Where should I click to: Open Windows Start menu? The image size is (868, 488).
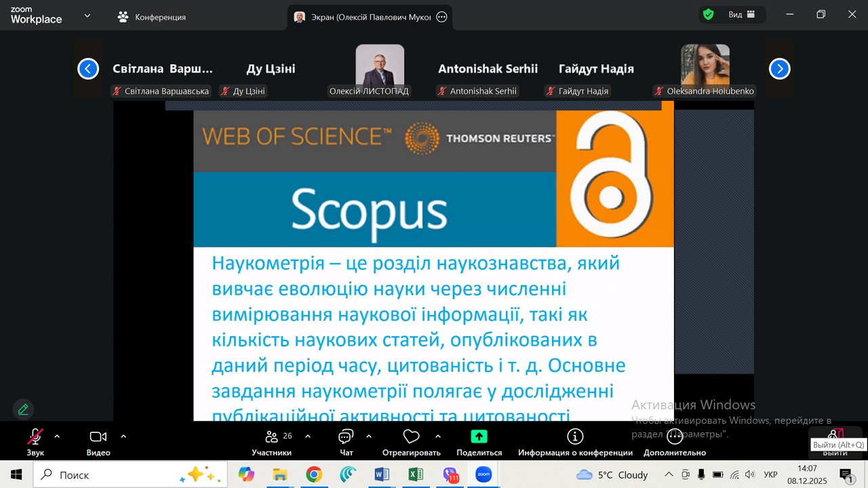16,474
